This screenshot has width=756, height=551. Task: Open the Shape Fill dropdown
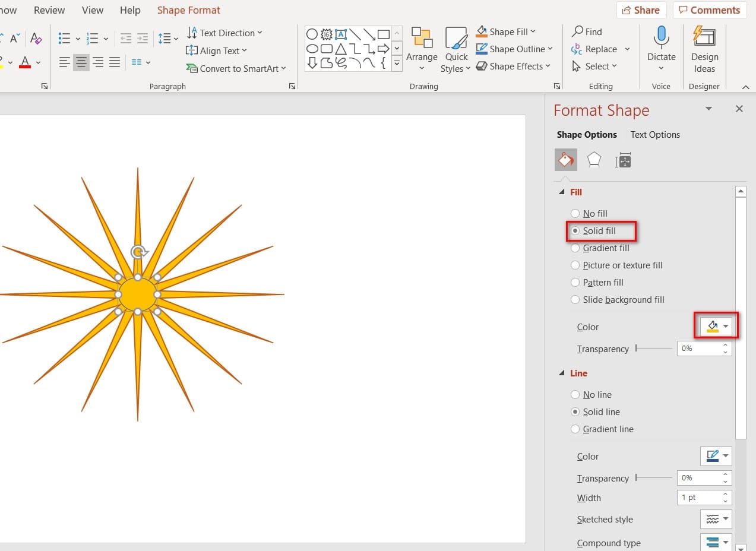click(506, 31)
